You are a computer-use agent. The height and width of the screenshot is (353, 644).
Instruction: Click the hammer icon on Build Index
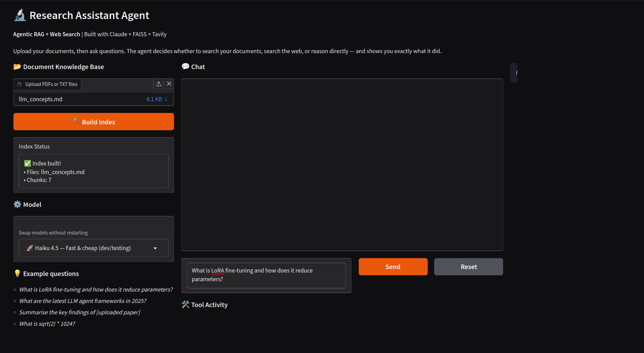point(76,122)
